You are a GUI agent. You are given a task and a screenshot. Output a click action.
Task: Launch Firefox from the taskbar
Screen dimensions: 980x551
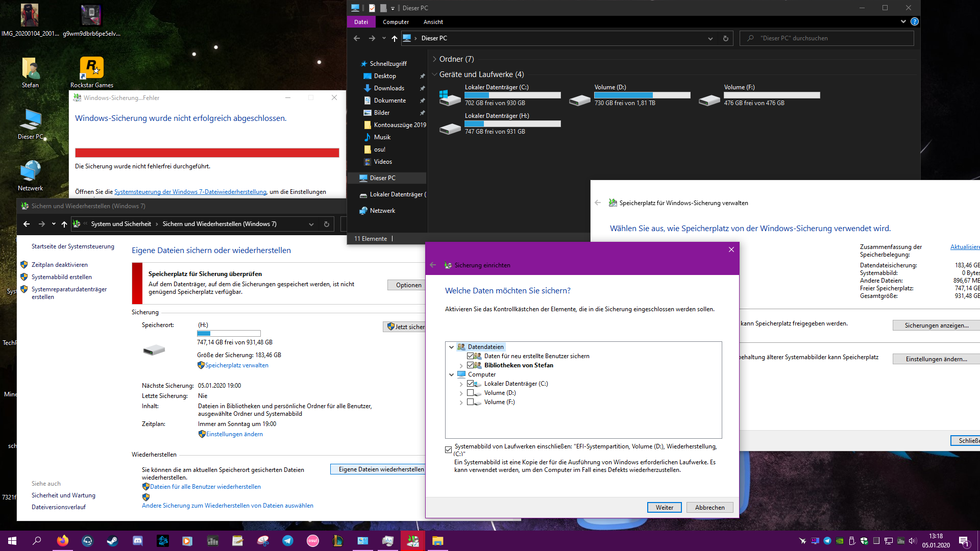coord(62,541)
